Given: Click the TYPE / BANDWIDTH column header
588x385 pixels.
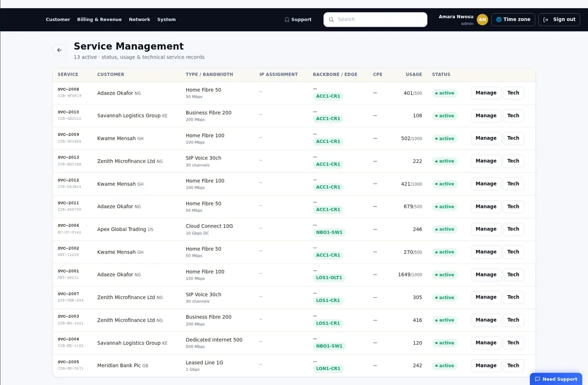Looking at the screenshot, I should [209, 74].
